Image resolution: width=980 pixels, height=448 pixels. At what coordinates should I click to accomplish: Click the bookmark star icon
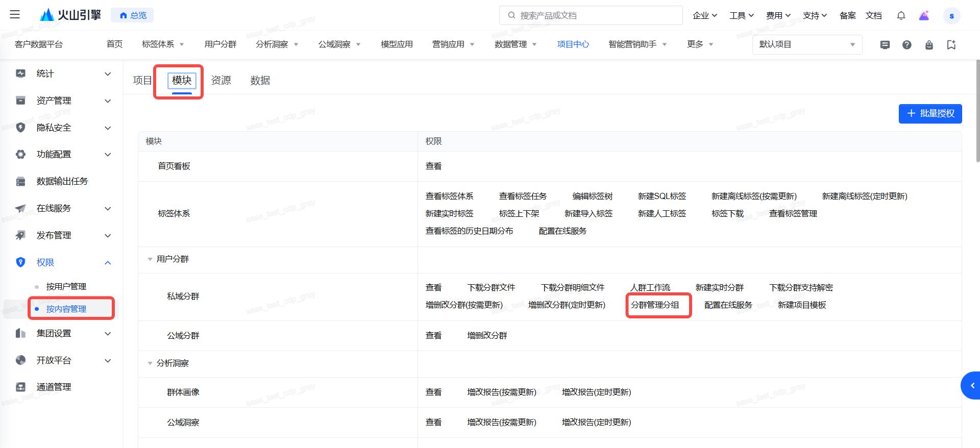tap(951, 45)
